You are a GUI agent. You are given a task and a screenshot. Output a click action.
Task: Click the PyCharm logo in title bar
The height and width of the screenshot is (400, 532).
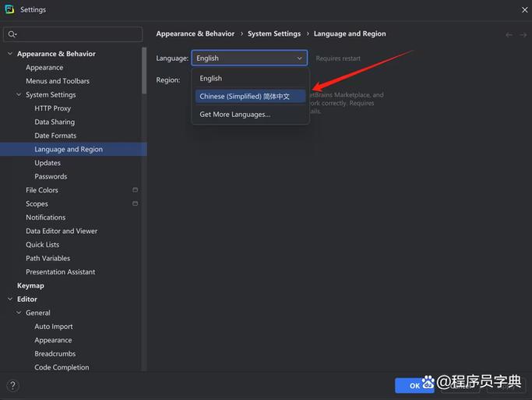click(x=10, y=9)
